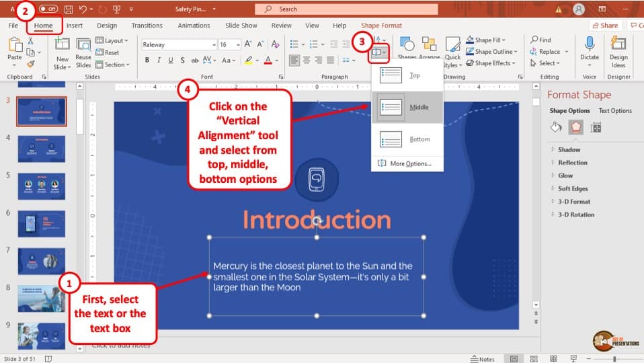Open the Shape Fill dropdown

[x=486, y=40]
